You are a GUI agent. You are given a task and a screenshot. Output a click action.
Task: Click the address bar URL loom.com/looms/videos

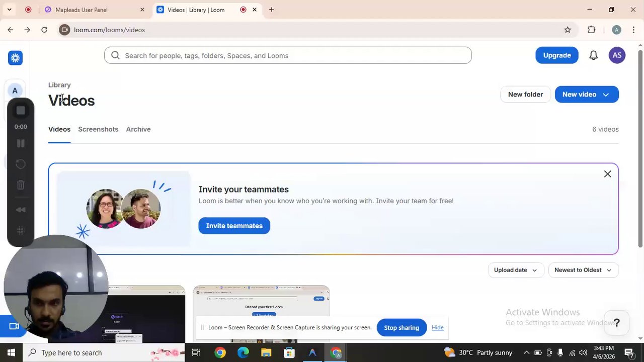(x=109, y=30)
